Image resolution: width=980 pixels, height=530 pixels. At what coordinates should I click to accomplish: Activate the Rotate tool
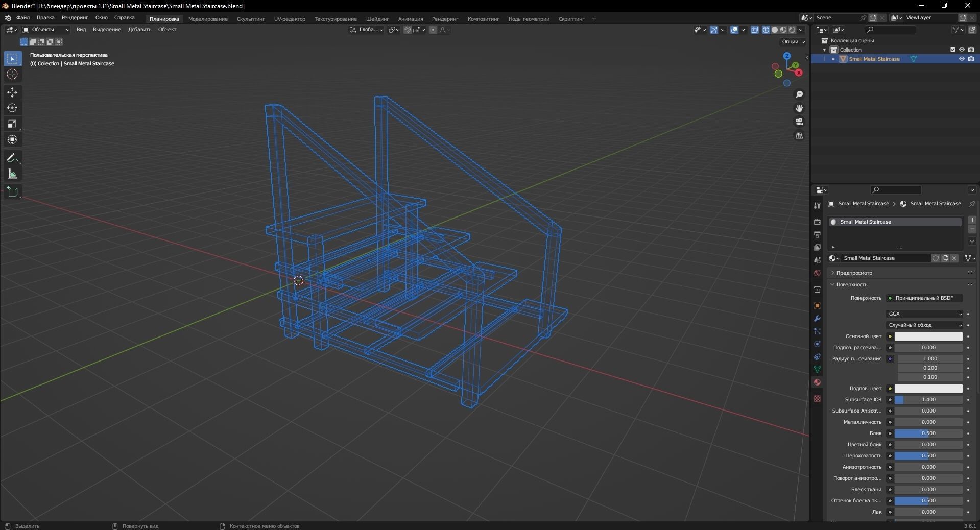click(12, 108)
